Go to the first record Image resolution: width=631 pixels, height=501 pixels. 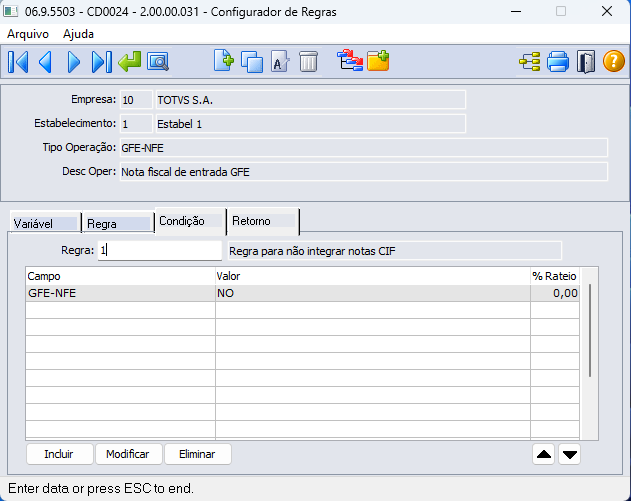coord(18,62)
